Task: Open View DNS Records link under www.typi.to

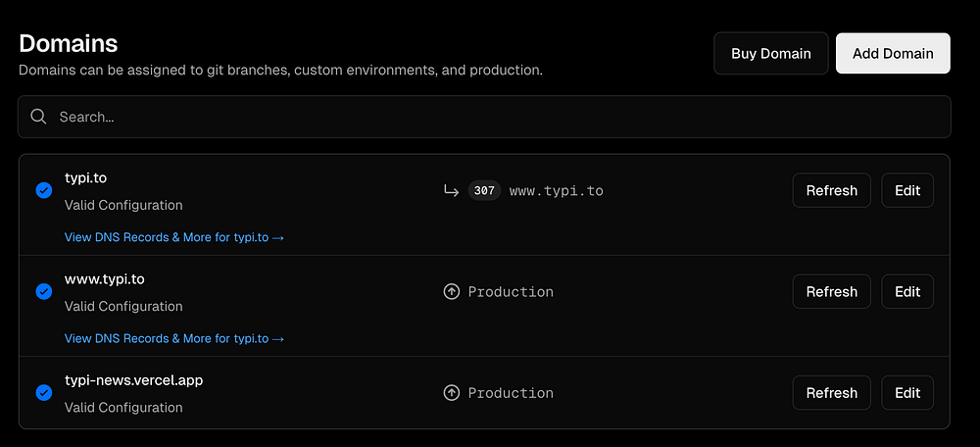Action: [x=174, y=338]
